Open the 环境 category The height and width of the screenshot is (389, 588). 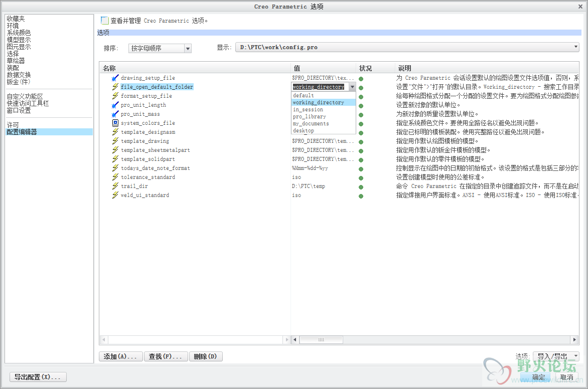coord(13,26)
